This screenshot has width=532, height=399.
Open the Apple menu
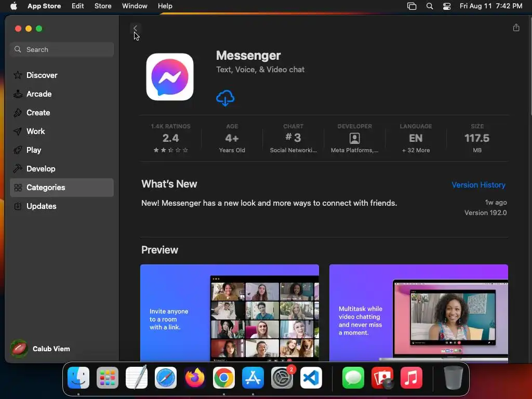14,6
